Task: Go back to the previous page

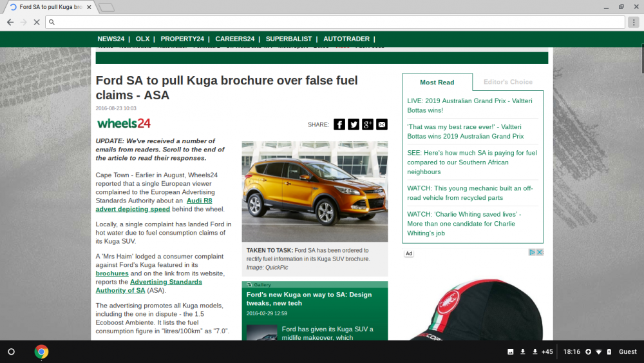Action: [x=10, y=22]
